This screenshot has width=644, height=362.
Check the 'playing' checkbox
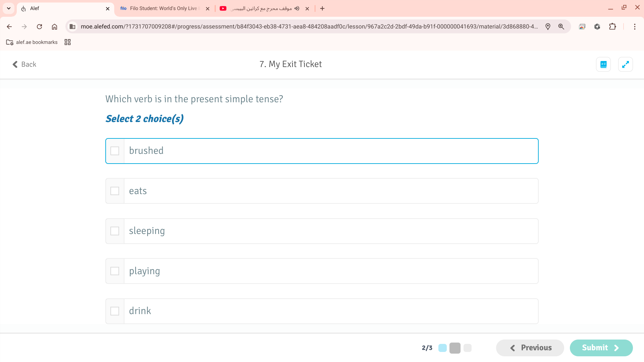pos(115,271)
